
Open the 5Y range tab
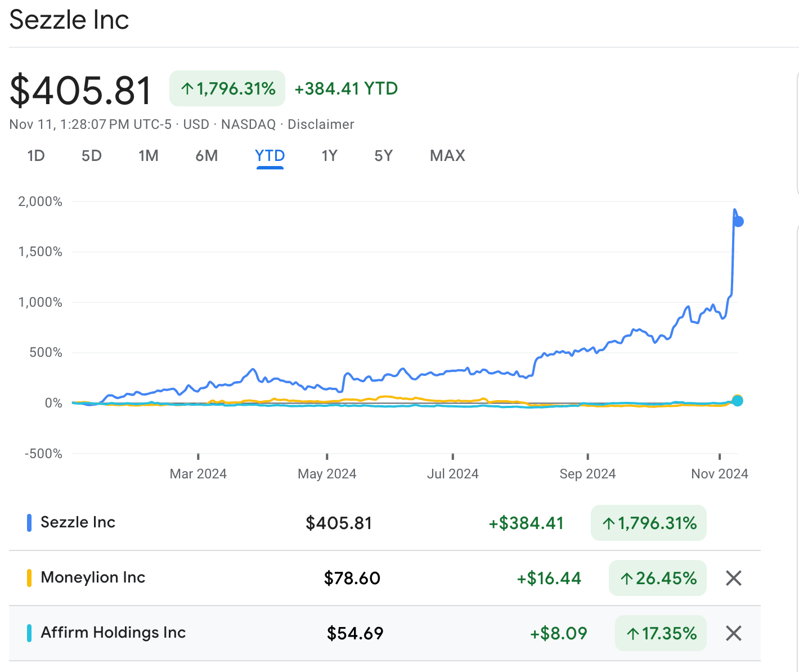[383, 156]
